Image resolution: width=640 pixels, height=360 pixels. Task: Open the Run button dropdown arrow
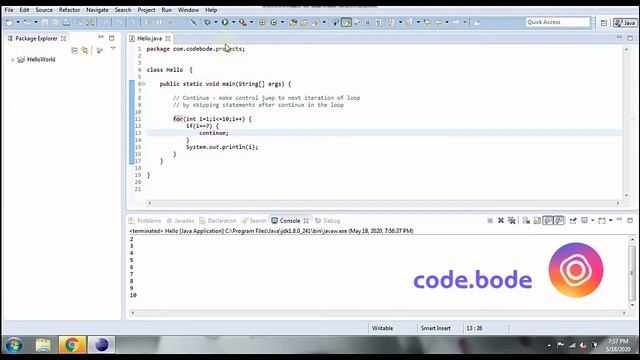click(233, 22)
